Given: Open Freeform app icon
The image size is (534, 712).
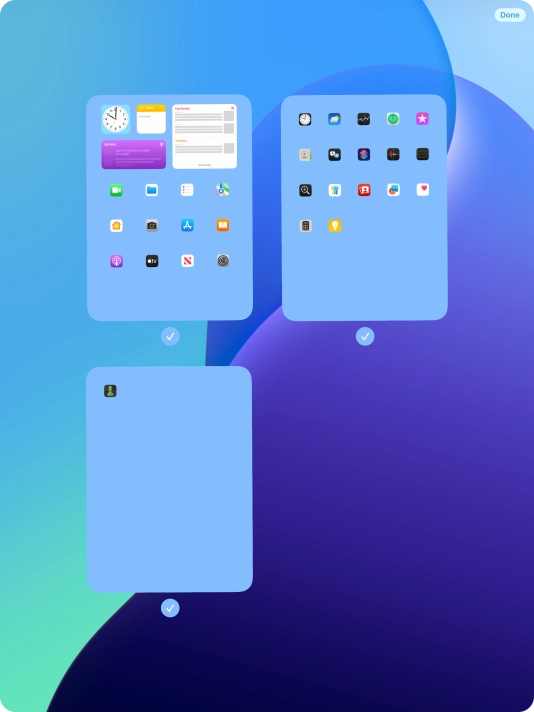Looking at the screenshot, I should [393, 190].
